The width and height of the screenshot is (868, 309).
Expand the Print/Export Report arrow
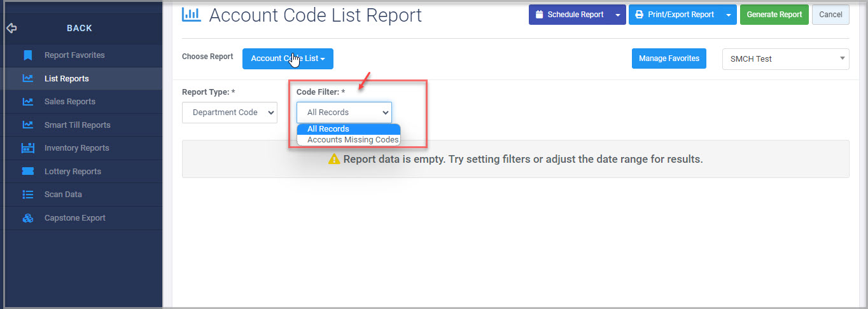(x=729, y=15)
